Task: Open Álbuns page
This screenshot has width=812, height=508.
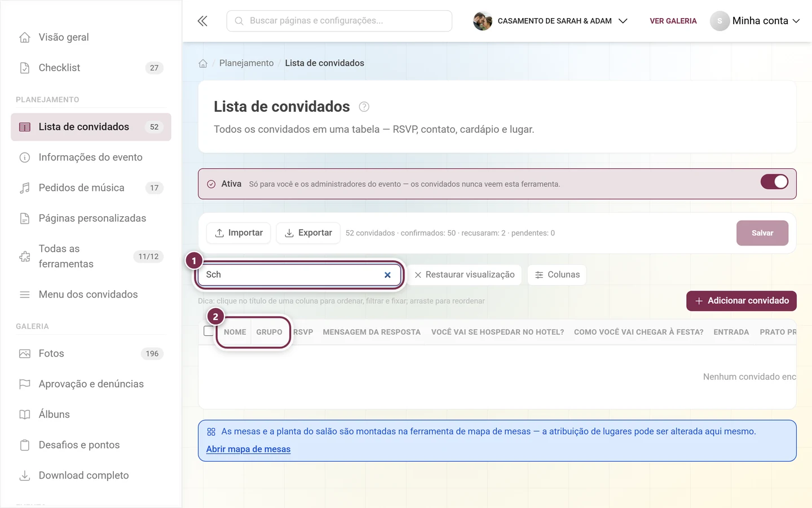Action: tap(91, 415)
